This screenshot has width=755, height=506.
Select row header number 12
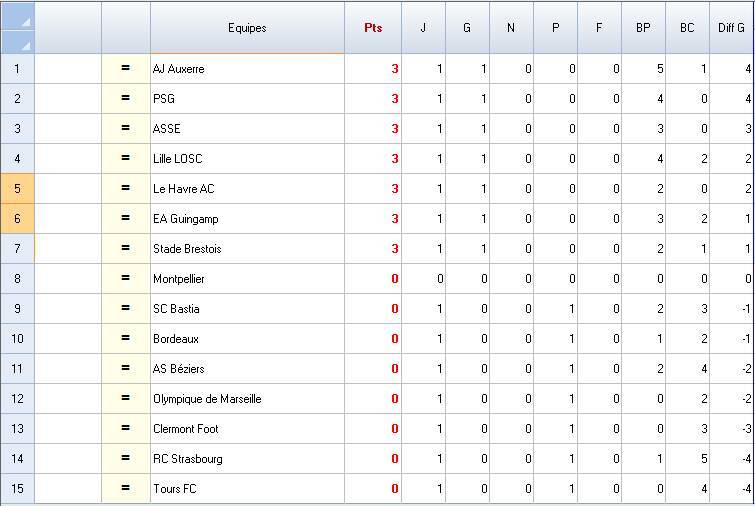[x=17, y=399]
